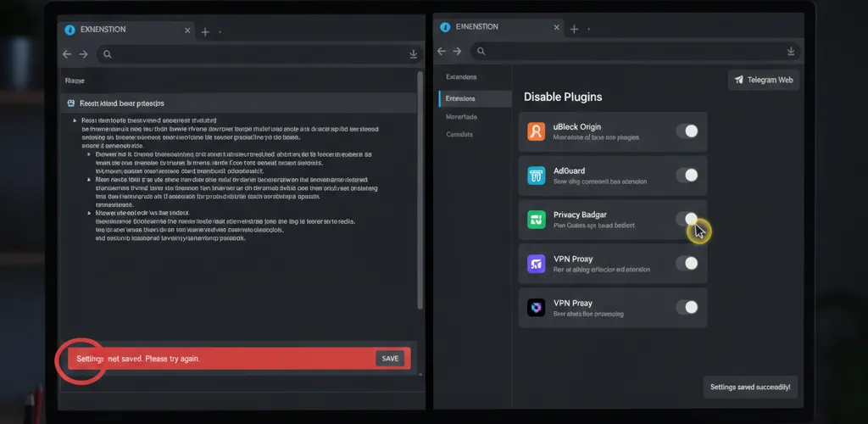The image size is (868, 424).
Task: Open a new tab in the left browser window
Action: pyautogui.click(x=205, y=32)
